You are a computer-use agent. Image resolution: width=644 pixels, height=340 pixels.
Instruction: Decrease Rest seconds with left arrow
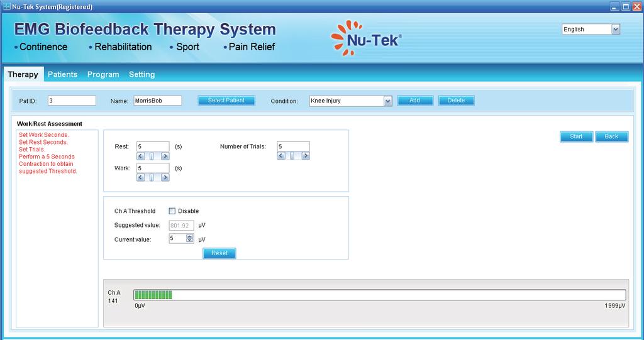141,156
